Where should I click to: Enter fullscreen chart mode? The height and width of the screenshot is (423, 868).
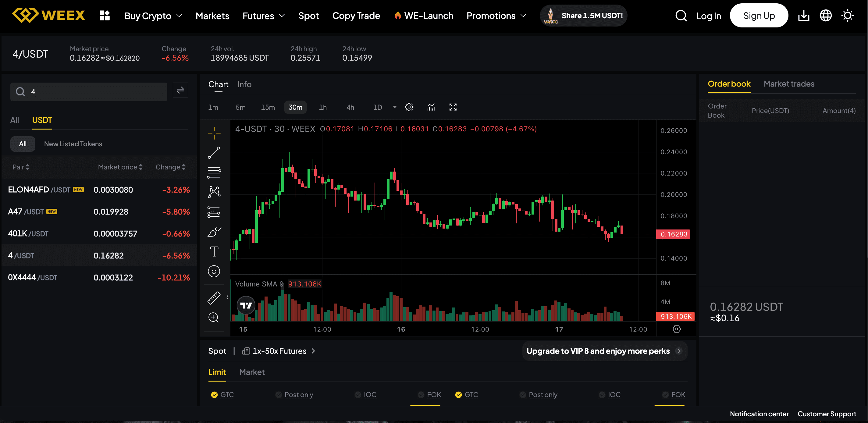click(453, 107)
